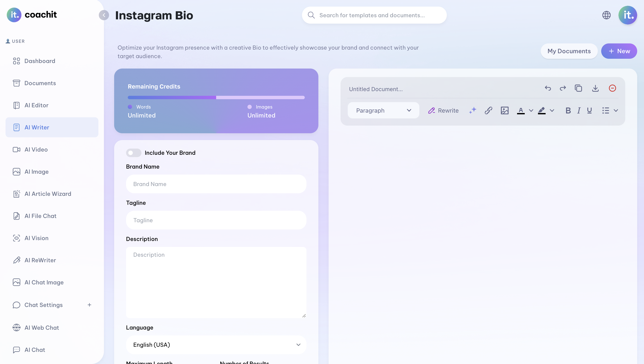Click the red delete document icon
Image resolution: width=644 pixels, height=364 pixels.
coord(612,88)
